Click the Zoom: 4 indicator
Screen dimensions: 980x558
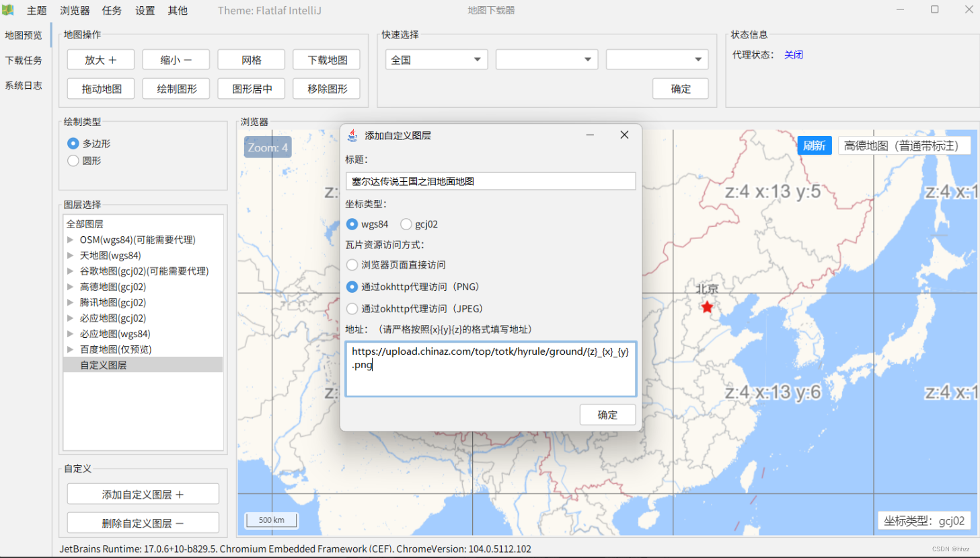(x=268, y=147)
